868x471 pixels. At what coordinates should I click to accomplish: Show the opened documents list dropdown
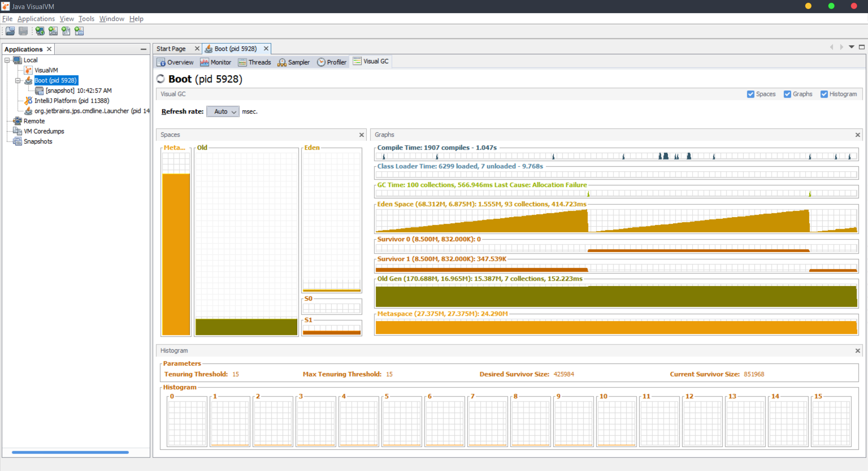click(x=852, y=47)
